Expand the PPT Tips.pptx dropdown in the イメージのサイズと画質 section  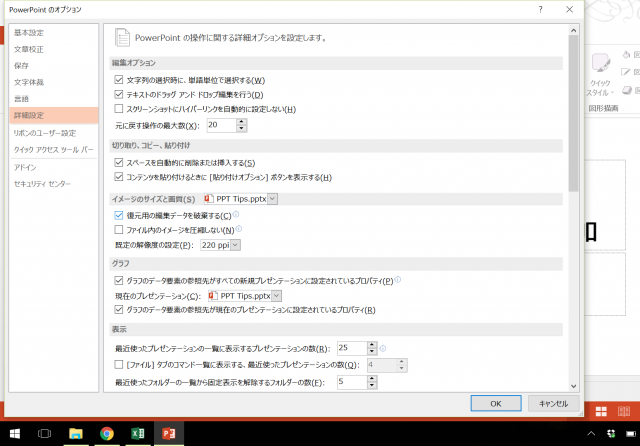click(x=272, y=199)
